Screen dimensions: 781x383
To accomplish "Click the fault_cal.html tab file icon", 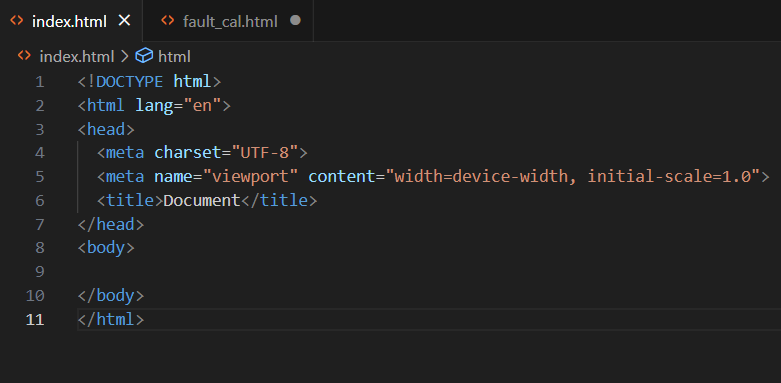I will click(x=168, y=21).
